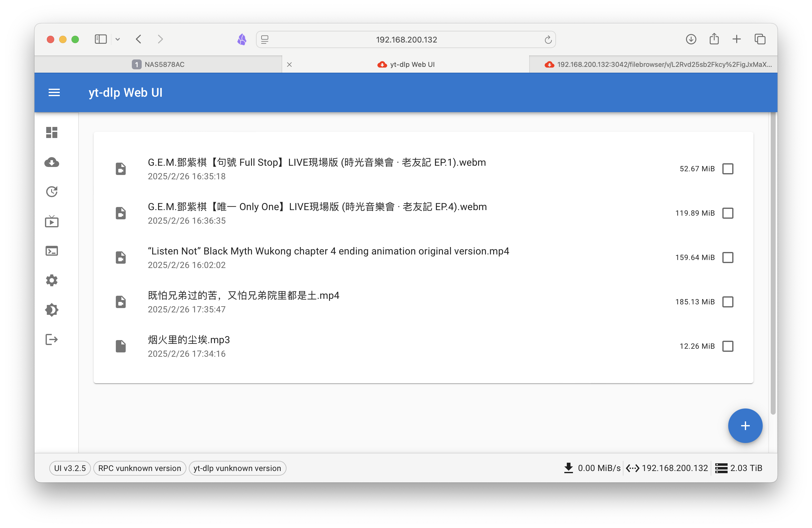Screen dimensions: 812x528
Task: Click the yt-dlp vunknown version chip
Action: [x=238, y=468]
